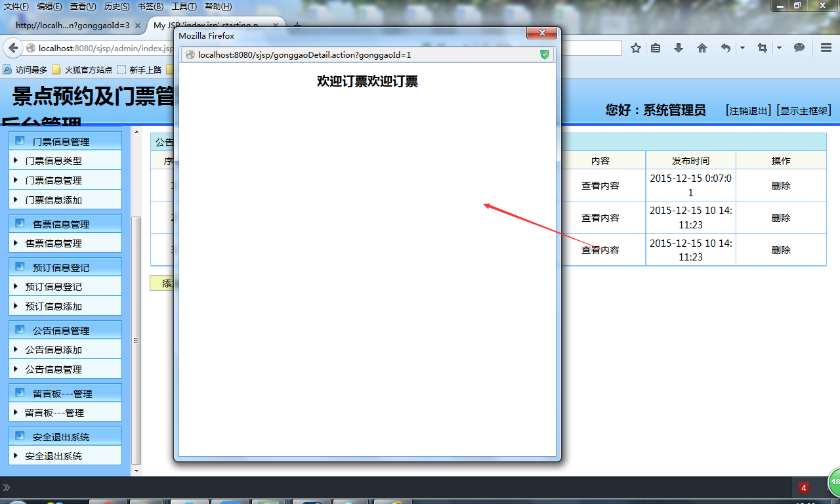This screenshot has height=504, width=840.
Task: Collapse the 预订信息登记 section header
Action: pos(66,267)
